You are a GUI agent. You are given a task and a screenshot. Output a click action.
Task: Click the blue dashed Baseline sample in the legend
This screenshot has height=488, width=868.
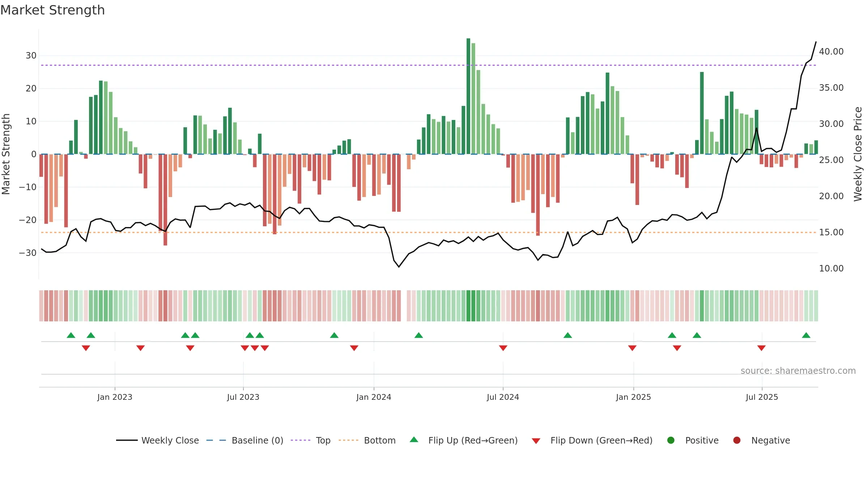tap(216, 440)
